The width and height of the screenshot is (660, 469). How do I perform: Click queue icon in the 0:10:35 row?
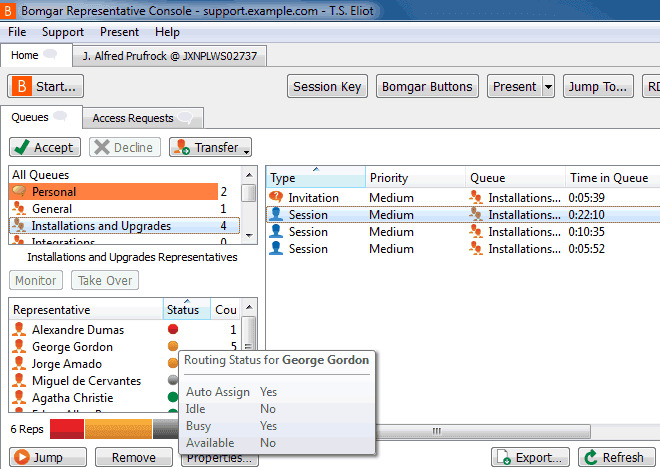pos(476,231)
